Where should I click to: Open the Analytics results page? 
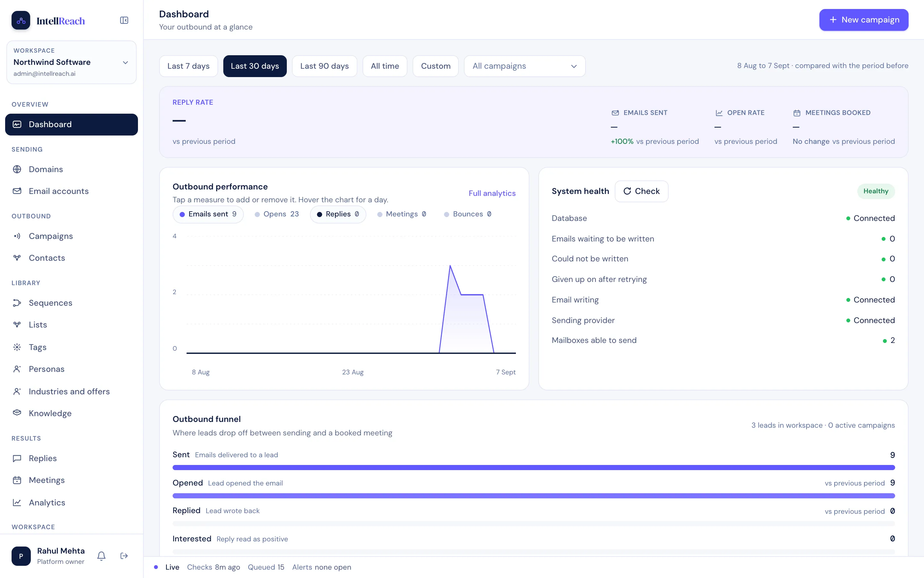click(x=72, y=502)
